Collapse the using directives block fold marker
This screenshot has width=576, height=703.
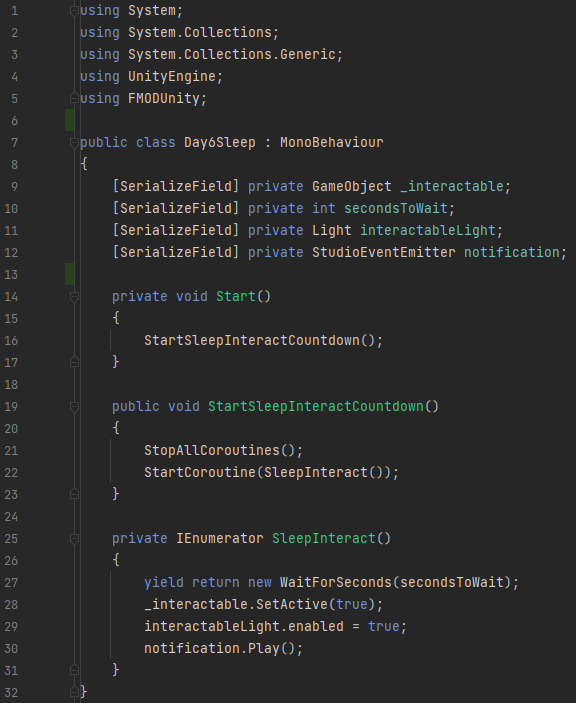(x=74, y=11)
